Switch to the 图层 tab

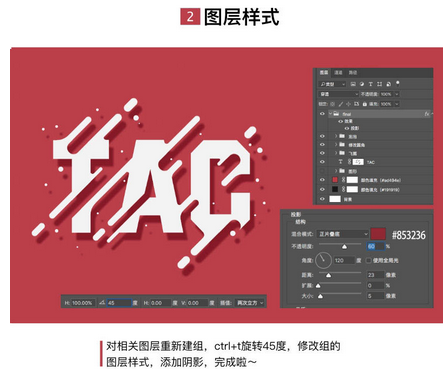click(324, 72)
